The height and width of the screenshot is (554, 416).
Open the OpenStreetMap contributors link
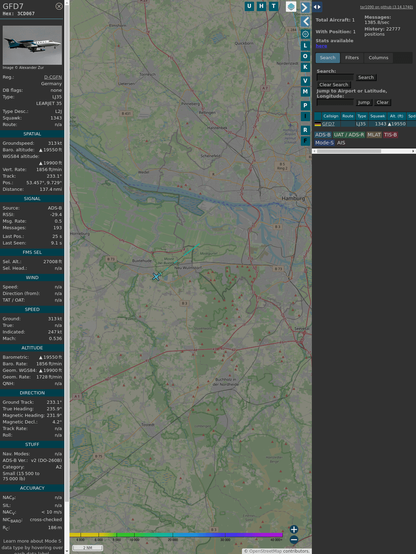[x=277, y=551]
